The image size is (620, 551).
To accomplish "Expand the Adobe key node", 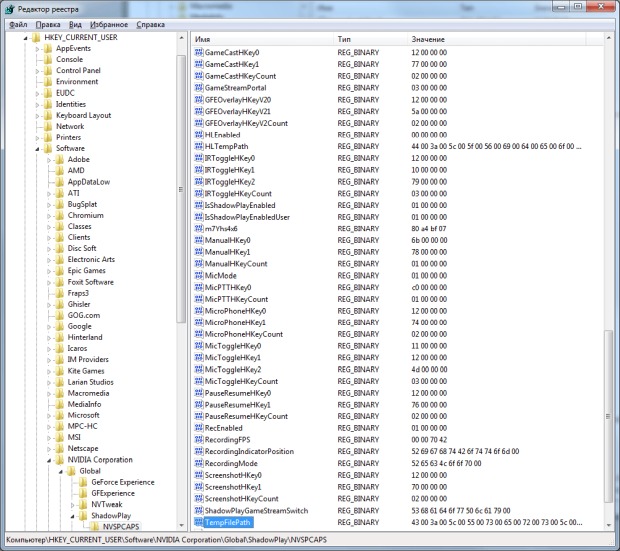I will [x=49, y=160].
